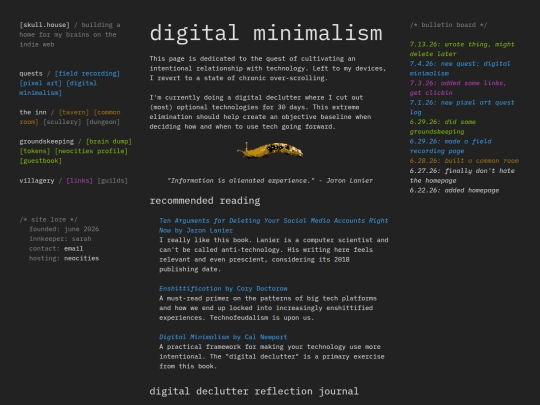Open the Enshittification by Cory Doctorow link
The width and height of the screenshot is (540, 405).
click(x=223, y=288)
